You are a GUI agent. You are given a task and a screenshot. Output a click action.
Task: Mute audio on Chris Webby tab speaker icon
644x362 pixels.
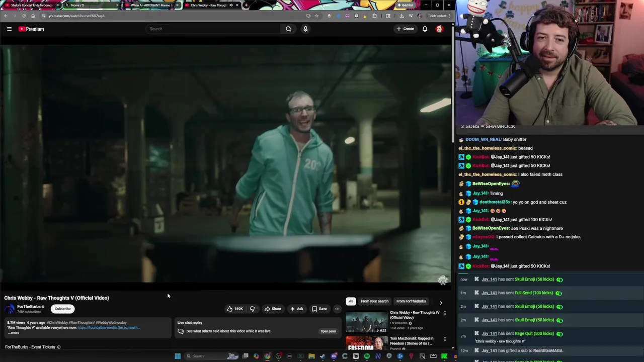click(x=231, y=5)
